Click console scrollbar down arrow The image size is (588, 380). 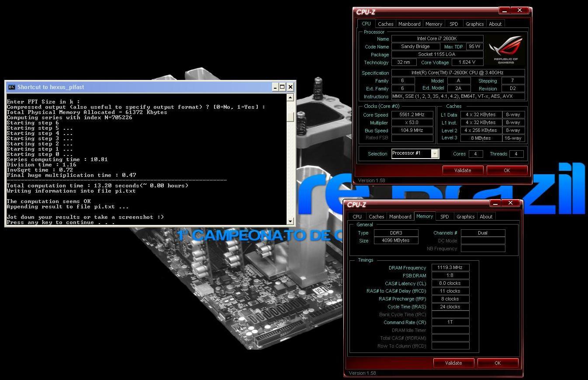point(291,221)
